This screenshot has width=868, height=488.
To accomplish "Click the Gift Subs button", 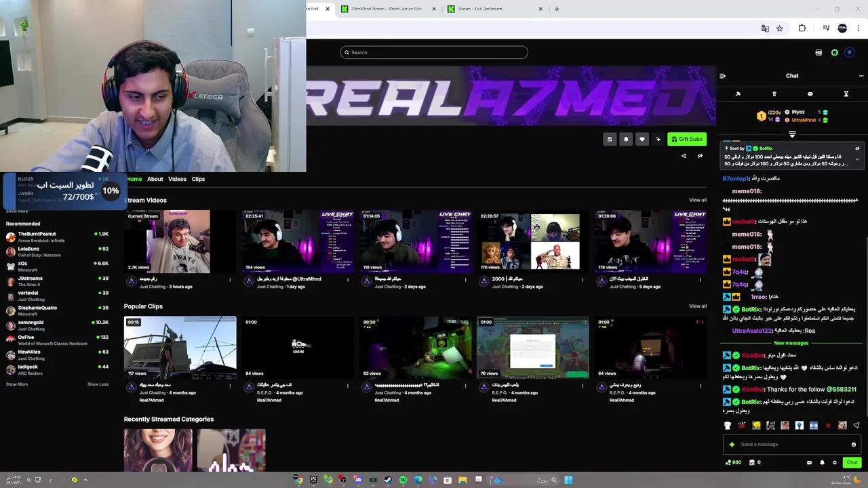I will coord(687,139).
